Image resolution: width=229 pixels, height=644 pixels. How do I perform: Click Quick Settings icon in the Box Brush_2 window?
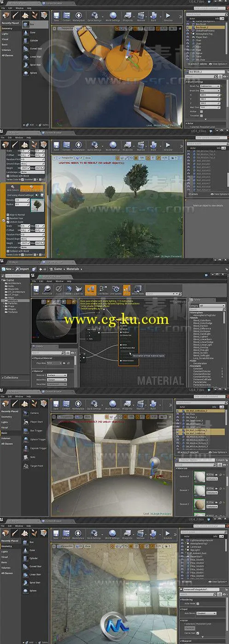94,16
